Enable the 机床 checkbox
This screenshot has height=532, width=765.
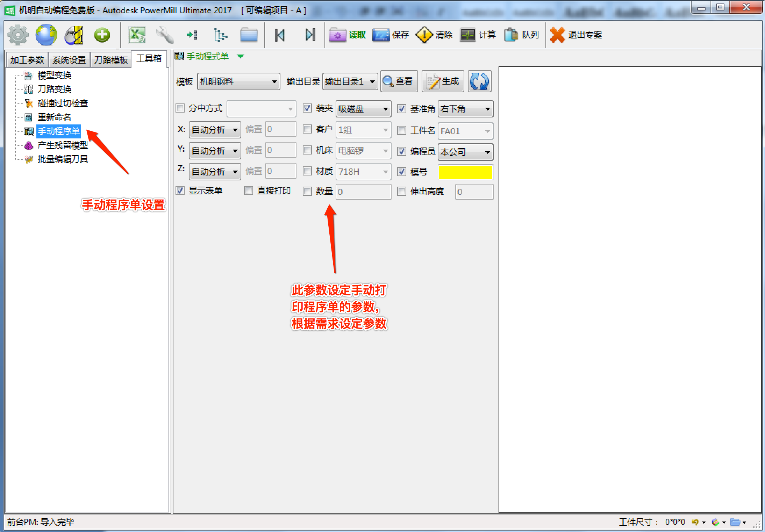(x=307, y=150)
